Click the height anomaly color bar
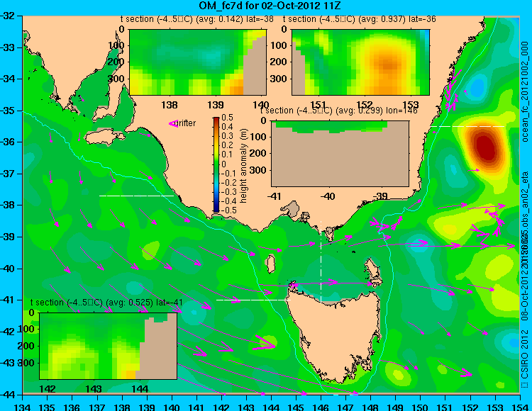 [x=216, y=164]
